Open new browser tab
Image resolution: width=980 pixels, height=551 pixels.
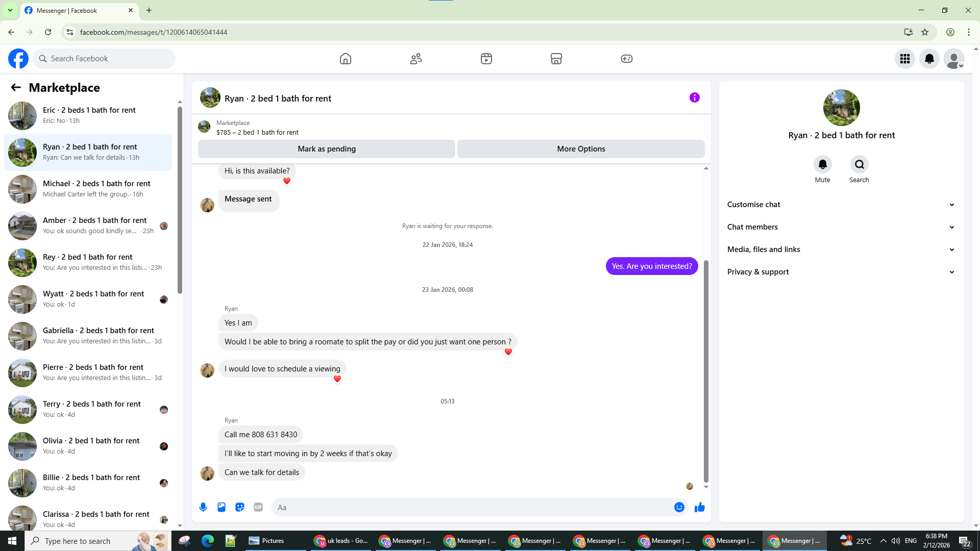[x=149, y=10]
